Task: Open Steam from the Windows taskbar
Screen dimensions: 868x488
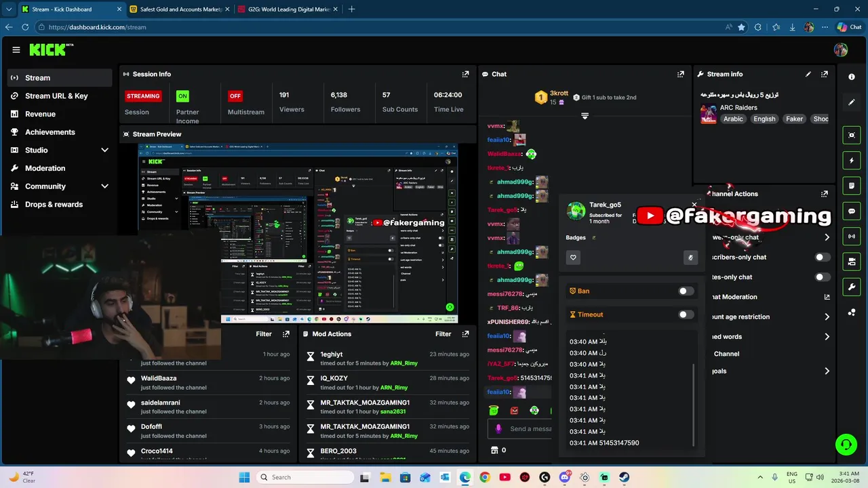Action: (x=624, y=477)
